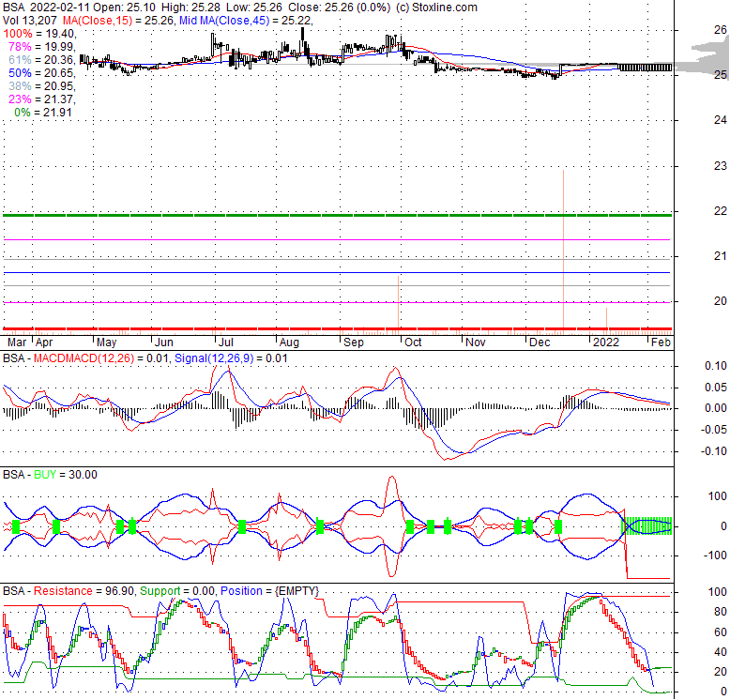Click the Jul label on the date axis

pyautogui.click(x=224, y=342)
